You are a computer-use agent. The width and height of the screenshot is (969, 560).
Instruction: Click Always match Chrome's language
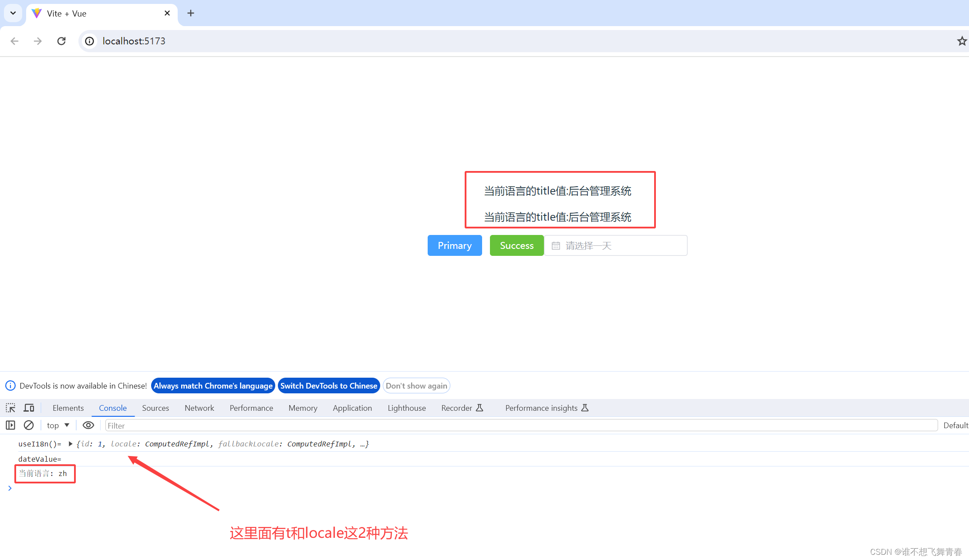tap(213, 386)
